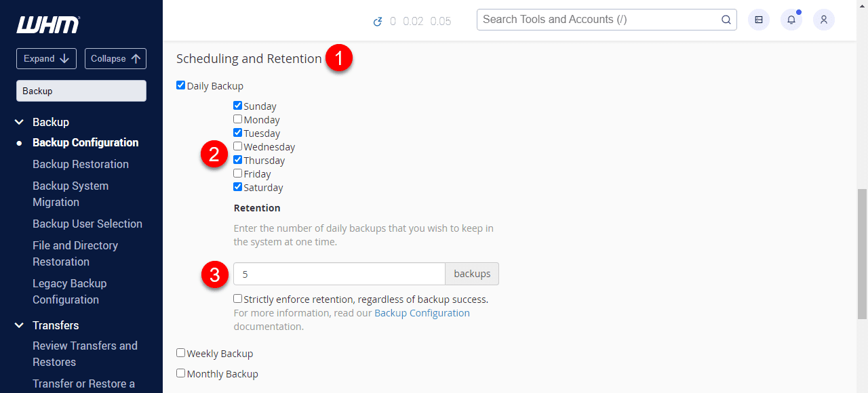868x393 pixels.
Task: Enable Weekly Backup
Action: point(180,352)
